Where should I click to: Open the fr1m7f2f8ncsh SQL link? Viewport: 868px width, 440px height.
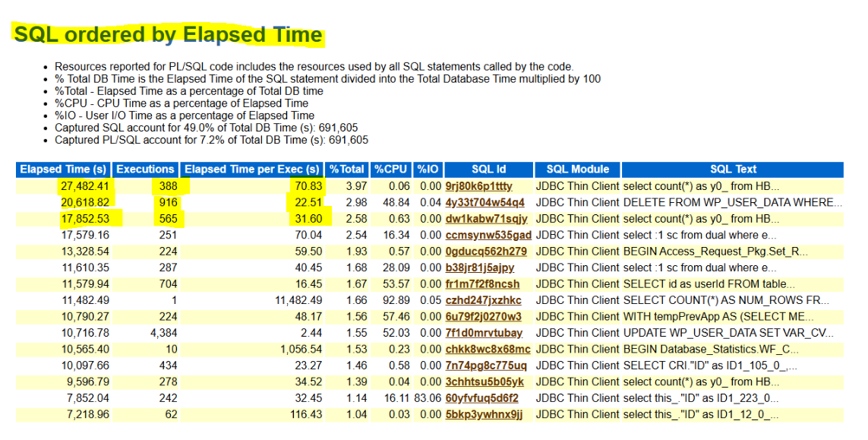pyautogui.click(x=483, y=284)
